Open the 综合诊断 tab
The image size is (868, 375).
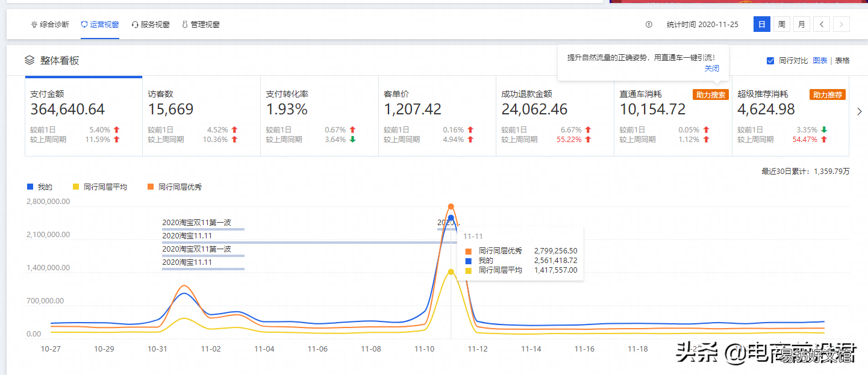point(50,25)
